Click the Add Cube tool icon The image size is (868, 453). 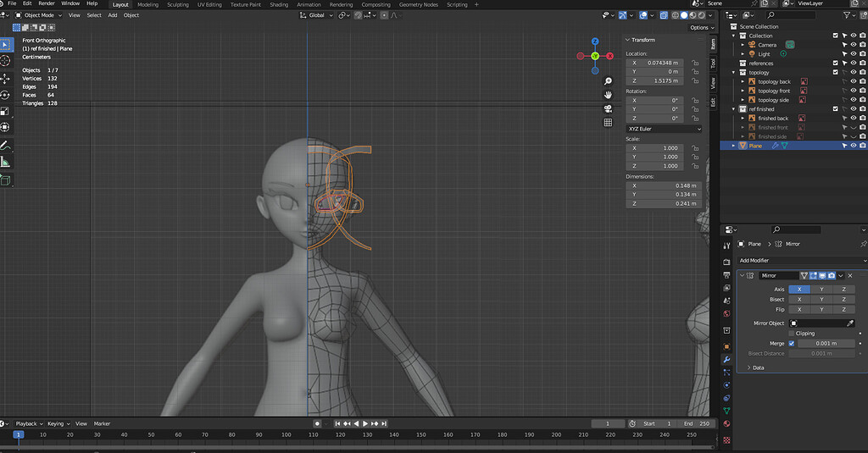[5, 180]
